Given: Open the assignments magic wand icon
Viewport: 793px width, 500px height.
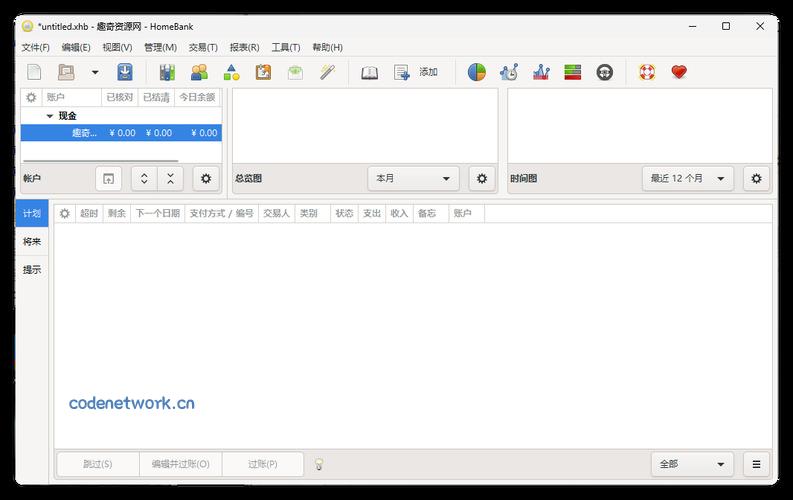Looking at the screenshot, I should (327, 72).
